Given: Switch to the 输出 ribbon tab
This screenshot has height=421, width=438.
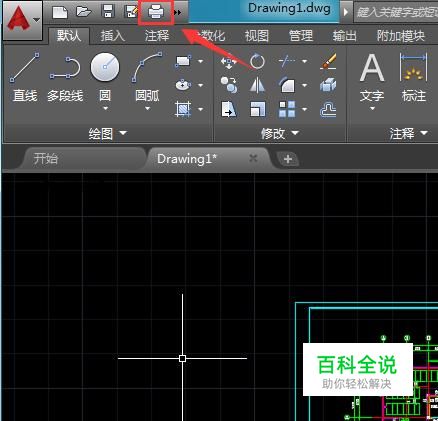Looking at the screenshot, I should tap(345, 36).
